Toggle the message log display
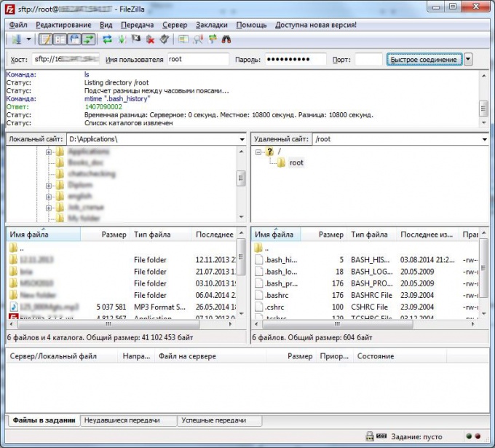 click(45, 39)
